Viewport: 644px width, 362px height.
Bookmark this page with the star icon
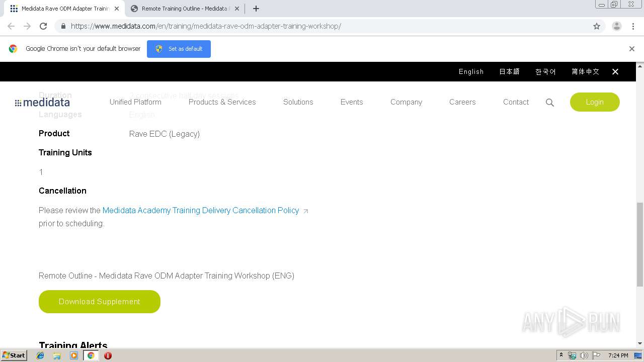click(x=597, y=26)
